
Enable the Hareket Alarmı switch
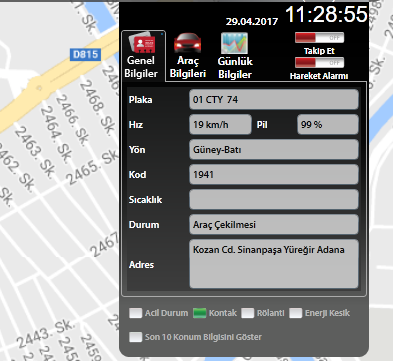(x=319, y=63)
